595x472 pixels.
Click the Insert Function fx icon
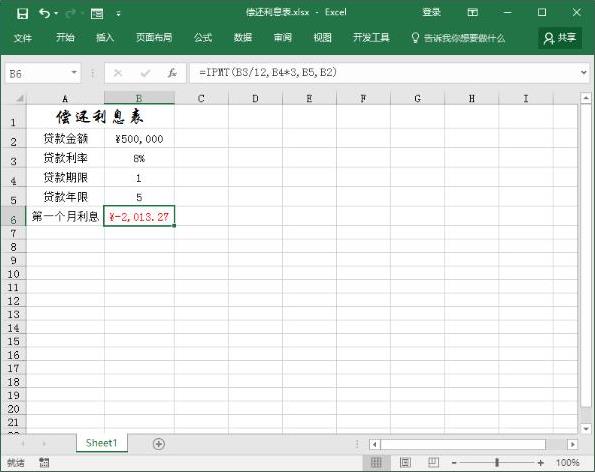pyautogui.click(x=172, y=73)
